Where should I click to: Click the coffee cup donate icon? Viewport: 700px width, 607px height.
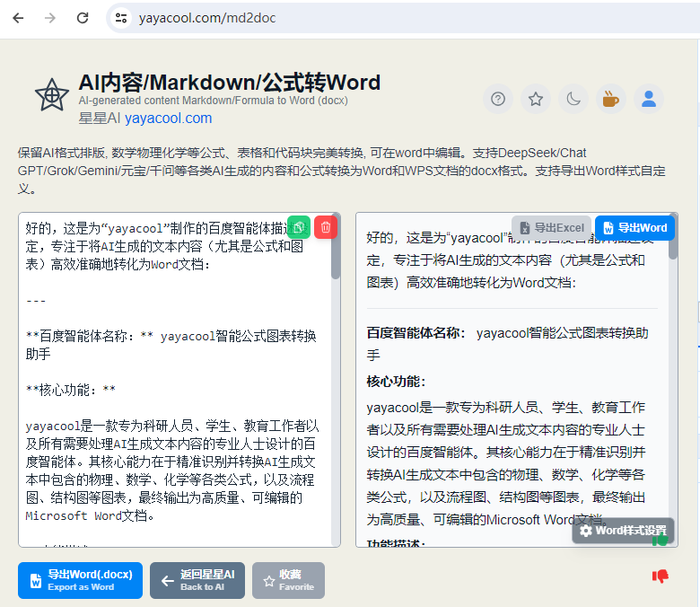coord(611,99)
